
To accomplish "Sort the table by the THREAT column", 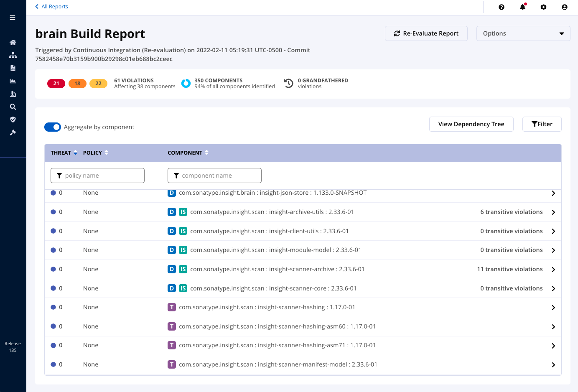I will [61, 153].
